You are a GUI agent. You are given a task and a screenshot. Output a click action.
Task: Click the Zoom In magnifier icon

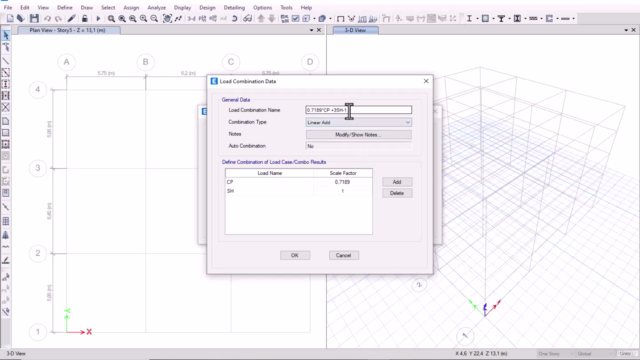pos(143,18)
